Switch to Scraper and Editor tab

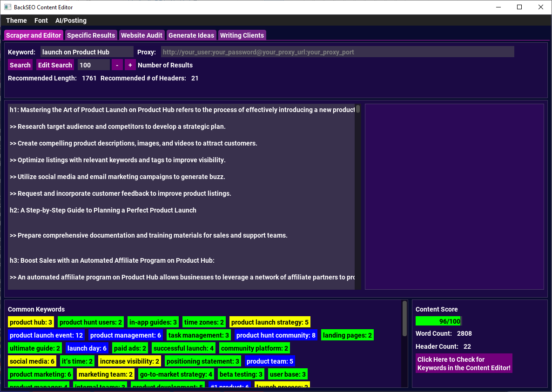point(34,35)
